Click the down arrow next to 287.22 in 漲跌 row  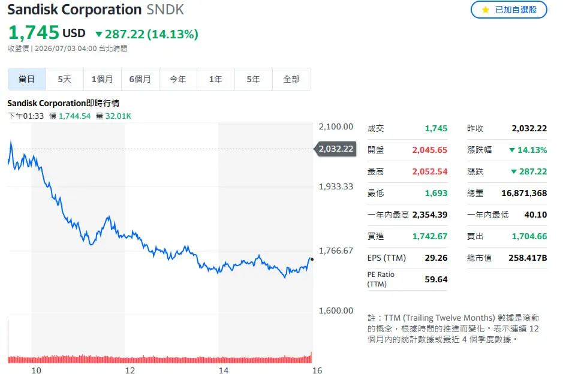514,171
